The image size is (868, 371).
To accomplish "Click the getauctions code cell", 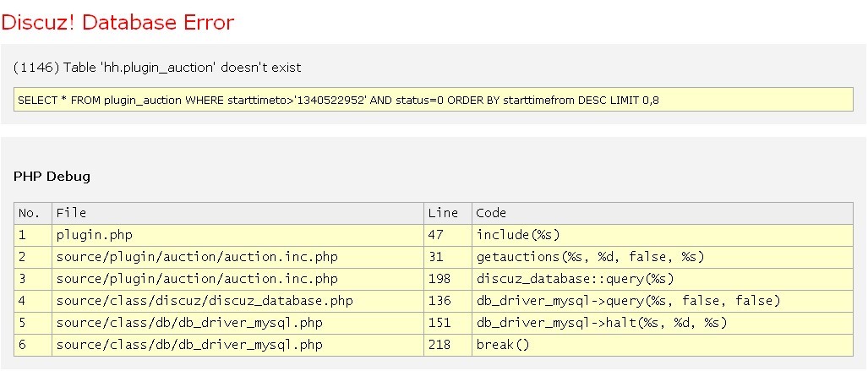I will tap(590, 257).
